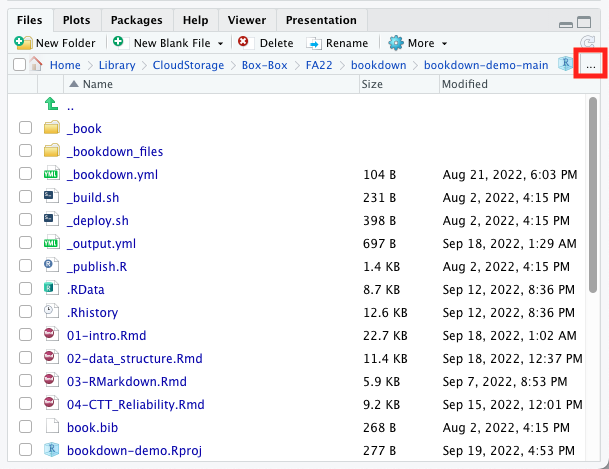Switch to the Plots tab
The width and height of the screenshot is (609, 469).
point(76,20)
